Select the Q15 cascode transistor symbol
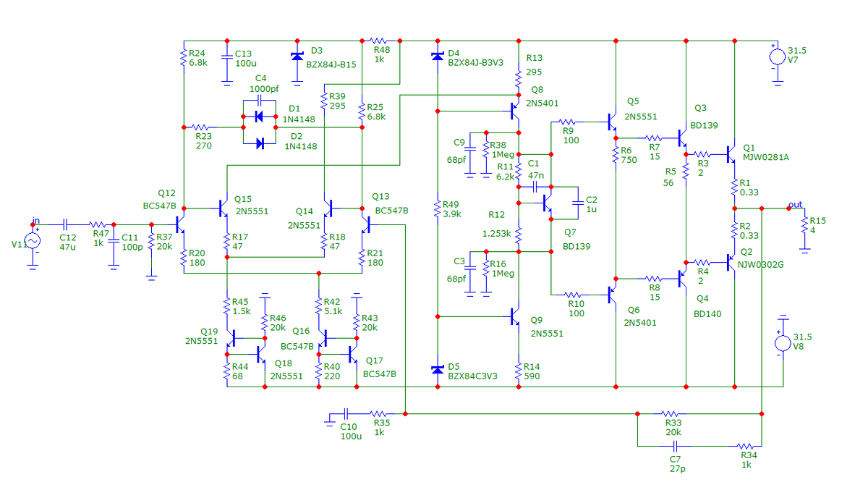The height and width of the screenshot is (498, 868). [223, 208]
